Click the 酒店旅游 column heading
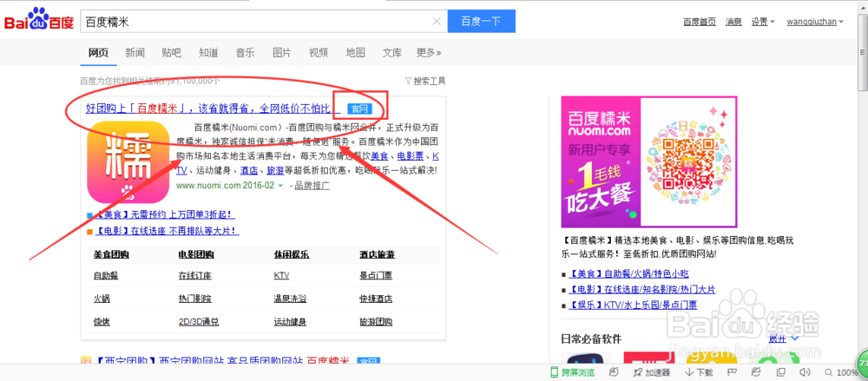 click(378, 255)
